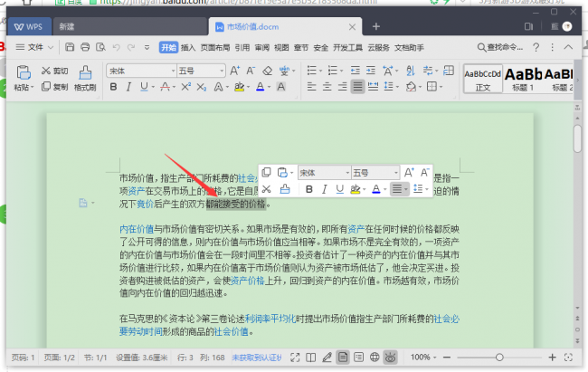Switch to the 插入 tab

[x=188, y=48]
